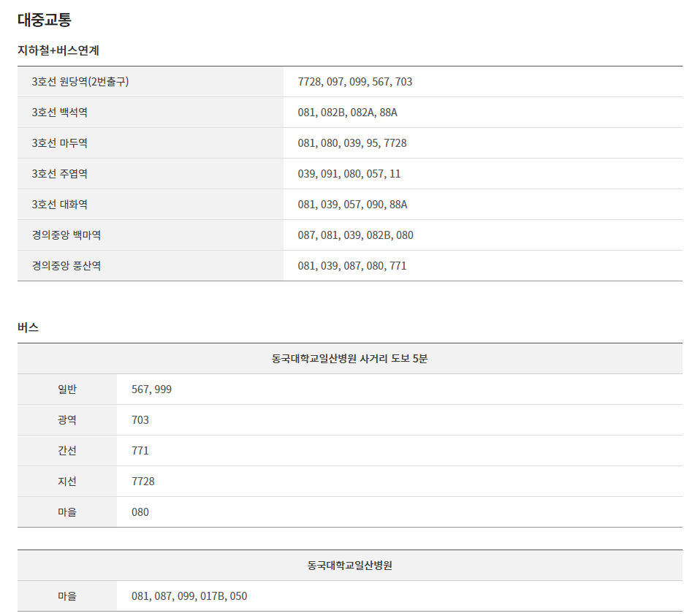695x616 pixels.
Task: Click the 567, 999 bus numbers
Action: point(151,389)
